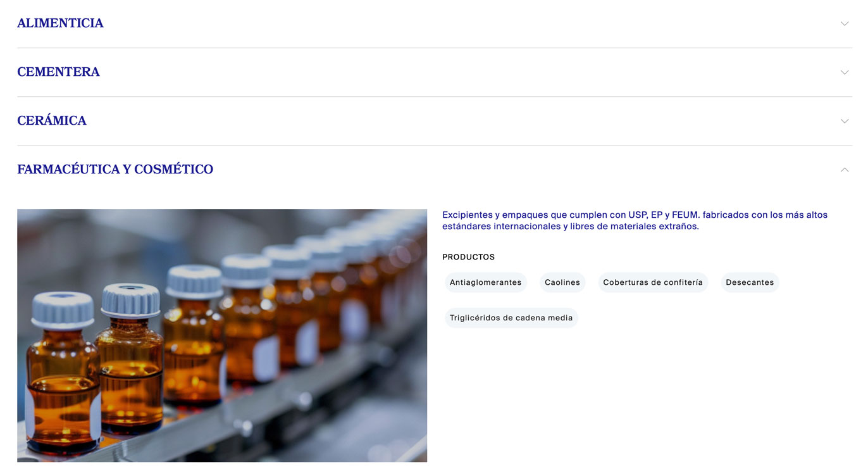Expand the Cerámica section chevron

(x=844, y=121)
